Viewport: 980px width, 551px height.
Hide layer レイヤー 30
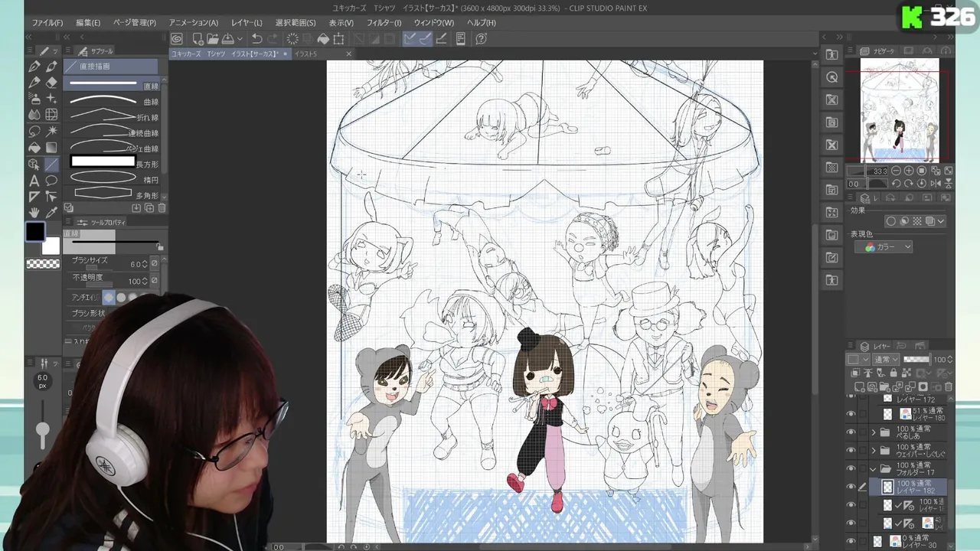pyautogui.click(x=851, y=541)
